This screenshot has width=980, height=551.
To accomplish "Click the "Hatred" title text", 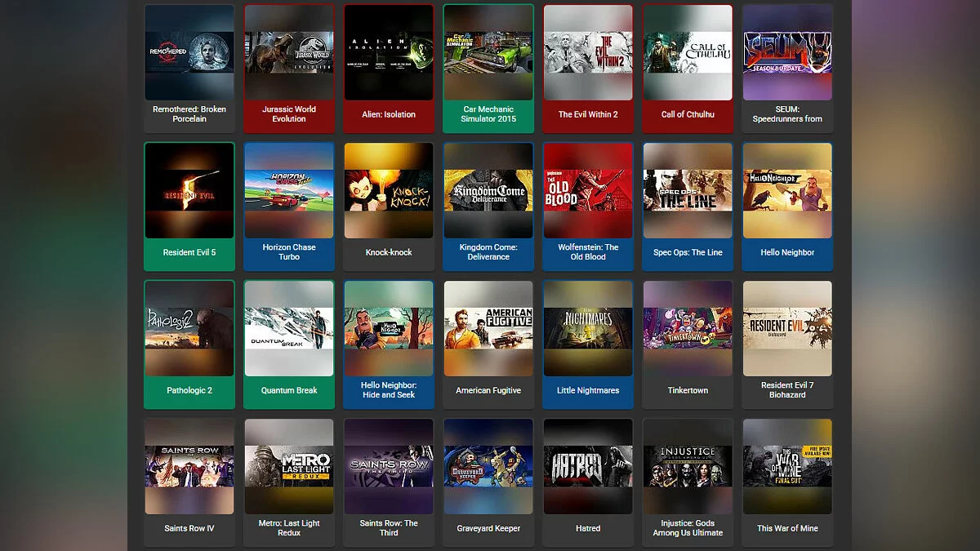I will 588,528.
